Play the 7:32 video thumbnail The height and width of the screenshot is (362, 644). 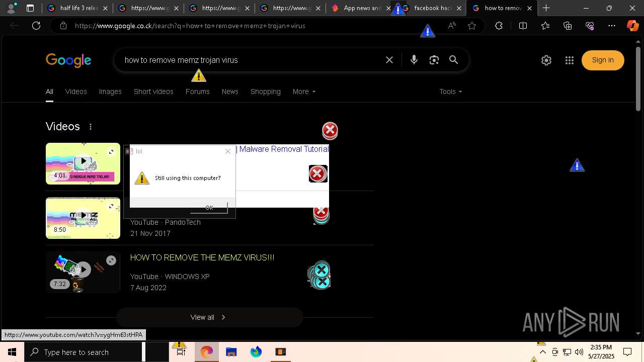coord(83,272)
